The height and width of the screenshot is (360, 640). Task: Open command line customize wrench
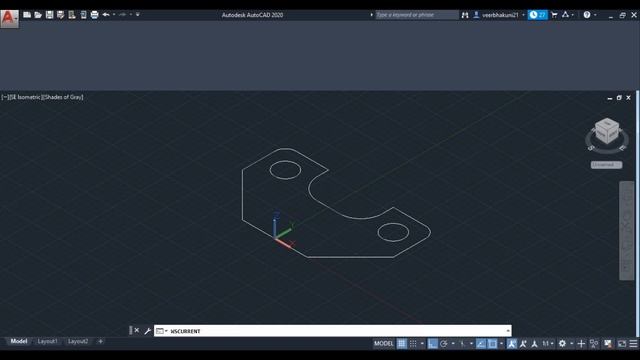(147, 331)
